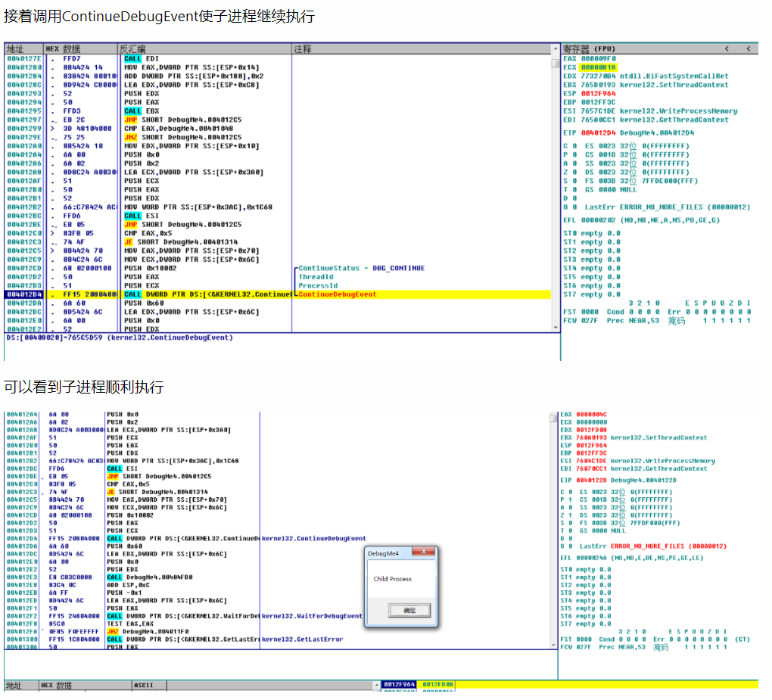Click Child Process text in dialog

point(392,579)
